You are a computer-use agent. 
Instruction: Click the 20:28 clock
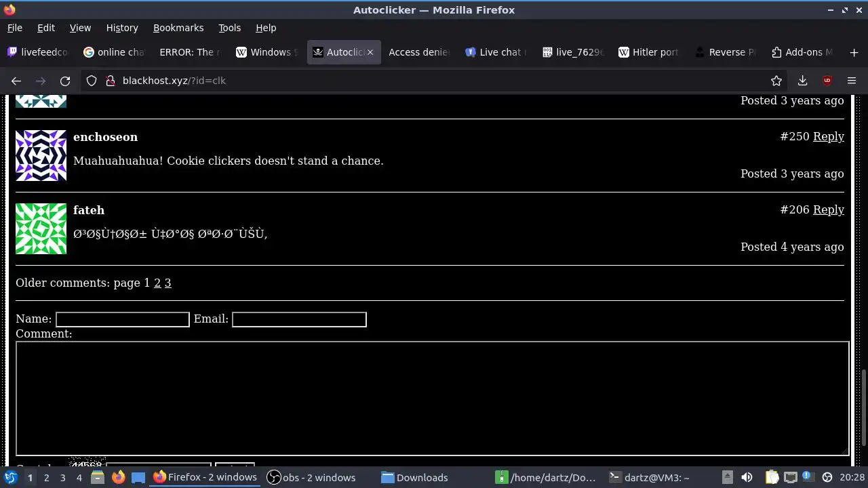[x=854, y=477]
